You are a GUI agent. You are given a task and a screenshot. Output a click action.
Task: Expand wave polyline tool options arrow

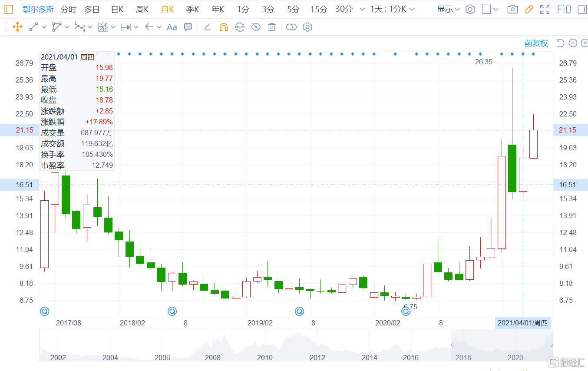click(90, 27)
